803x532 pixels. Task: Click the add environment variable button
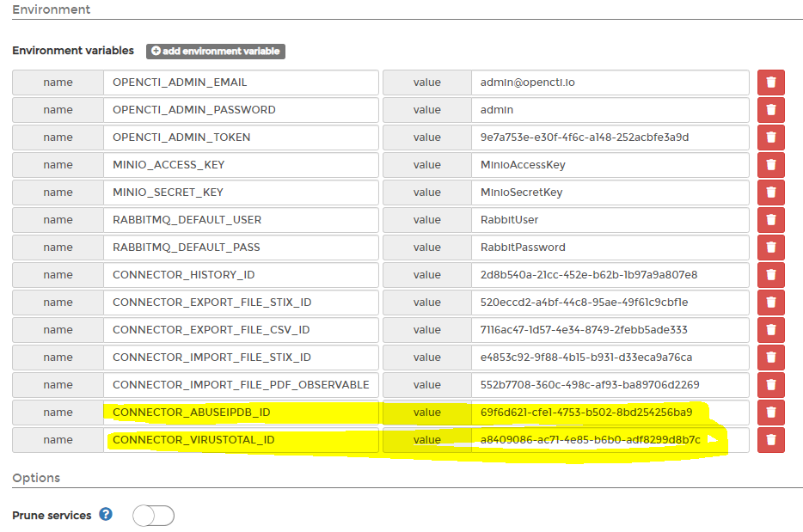pyautogui.click(x=215, y=51)
